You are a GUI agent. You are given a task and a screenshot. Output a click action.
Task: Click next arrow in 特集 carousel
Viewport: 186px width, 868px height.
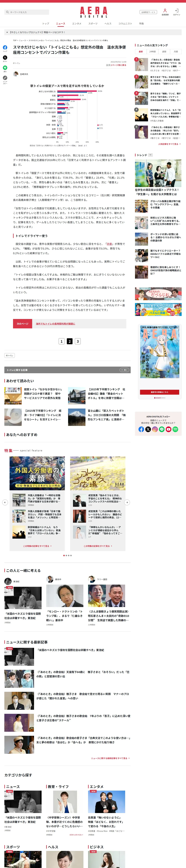pyautogui.click(x=127, y=502)
